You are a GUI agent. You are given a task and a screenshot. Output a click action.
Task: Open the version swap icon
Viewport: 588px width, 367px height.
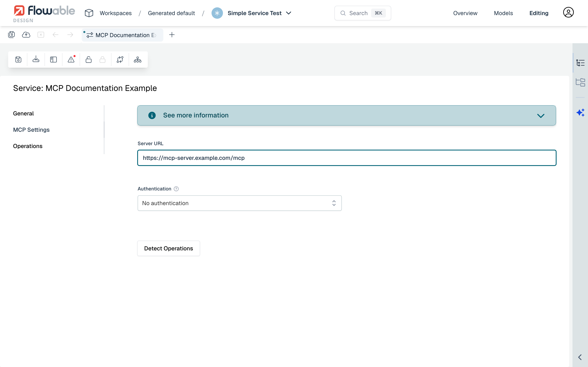(120, 60)
